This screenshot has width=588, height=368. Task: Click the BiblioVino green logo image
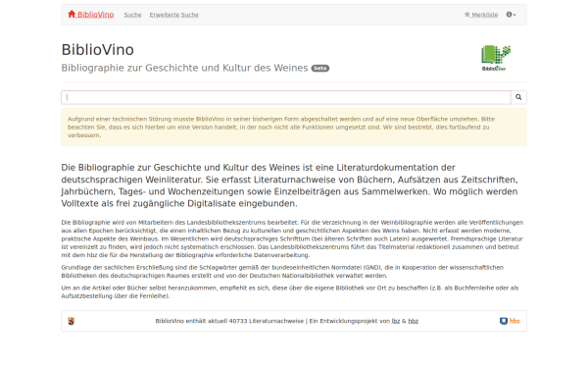coord(496,58)
